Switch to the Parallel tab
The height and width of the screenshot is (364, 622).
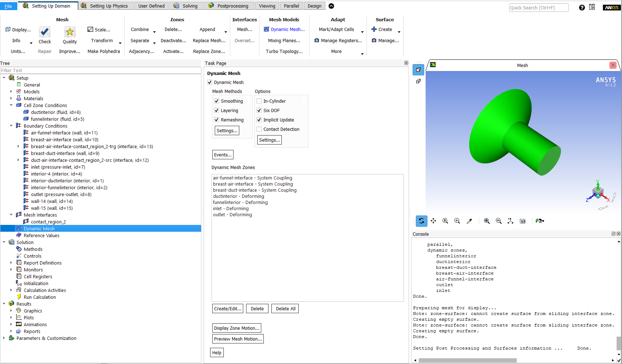291,6
